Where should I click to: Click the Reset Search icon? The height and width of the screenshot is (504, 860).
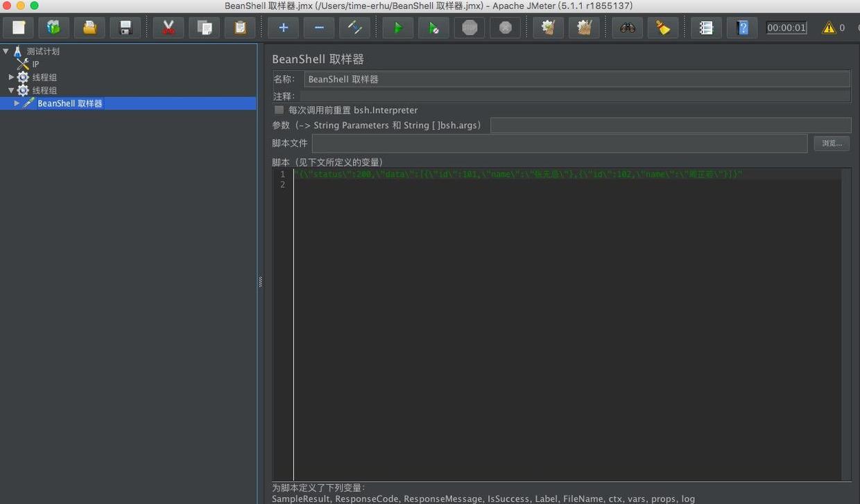point(663,28)
